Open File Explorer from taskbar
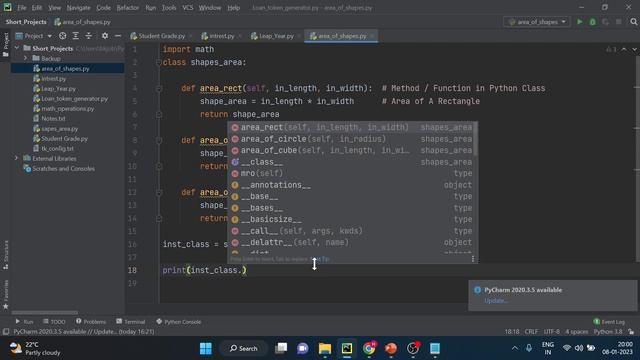Image resolution: width=640 pixels, height=360 pixels. tap(325, 348)
